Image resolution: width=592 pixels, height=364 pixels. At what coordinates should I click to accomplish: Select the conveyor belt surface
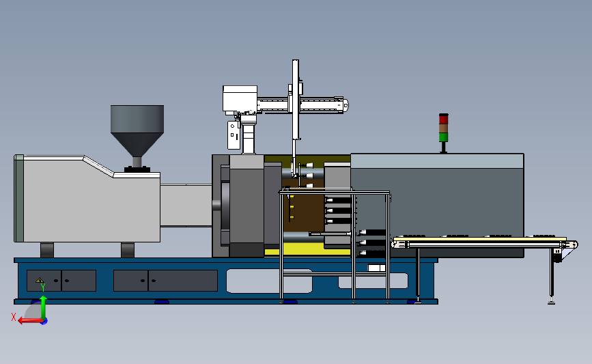coord(479,240)
